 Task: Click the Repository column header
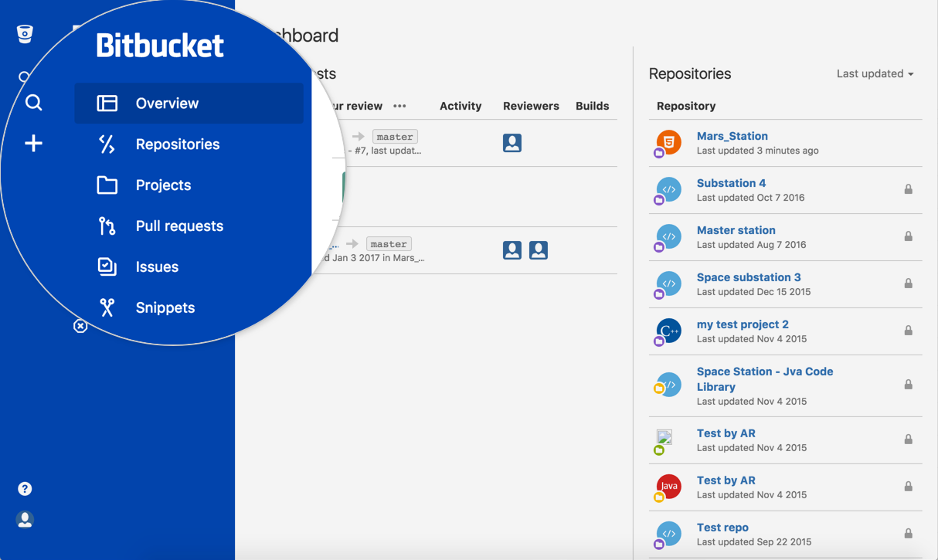coord(686,107)
